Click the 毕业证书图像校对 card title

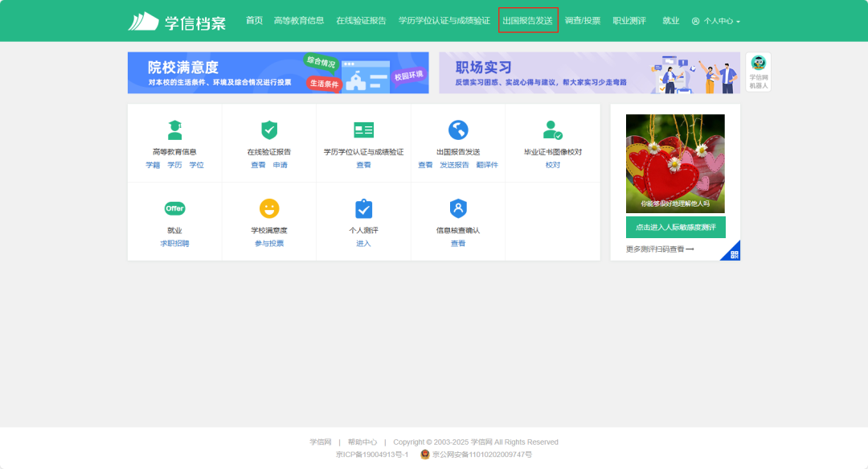point(552,152)
